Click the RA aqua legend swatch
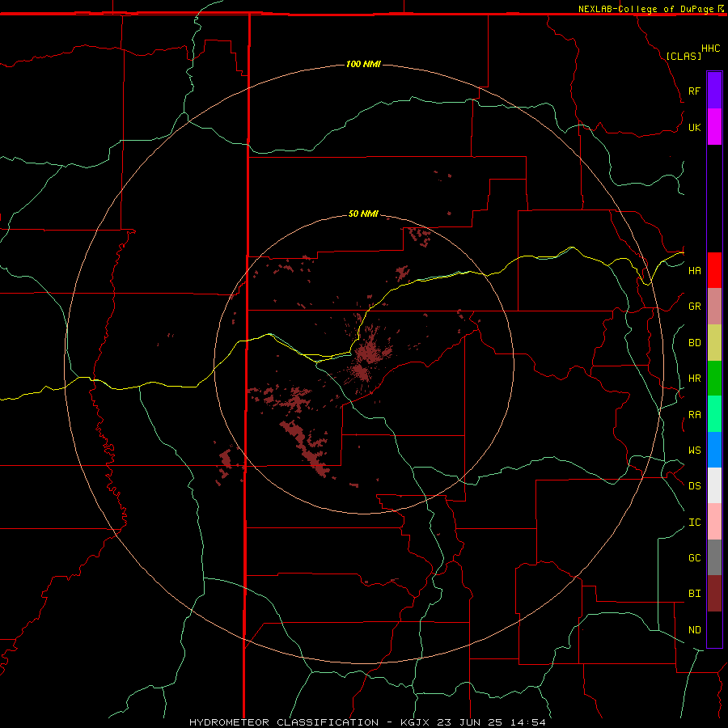728x728 pixels. coord(714,414)
